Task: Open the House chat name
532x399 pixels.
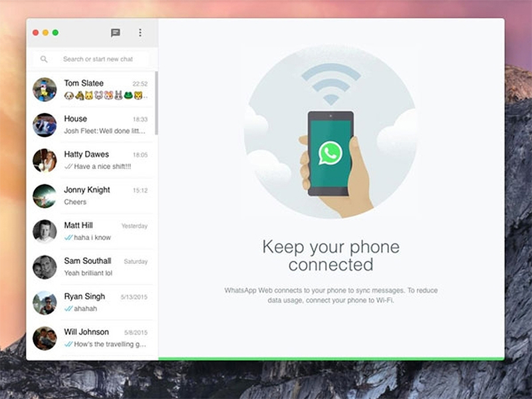Action: click(x=76, y=119)
